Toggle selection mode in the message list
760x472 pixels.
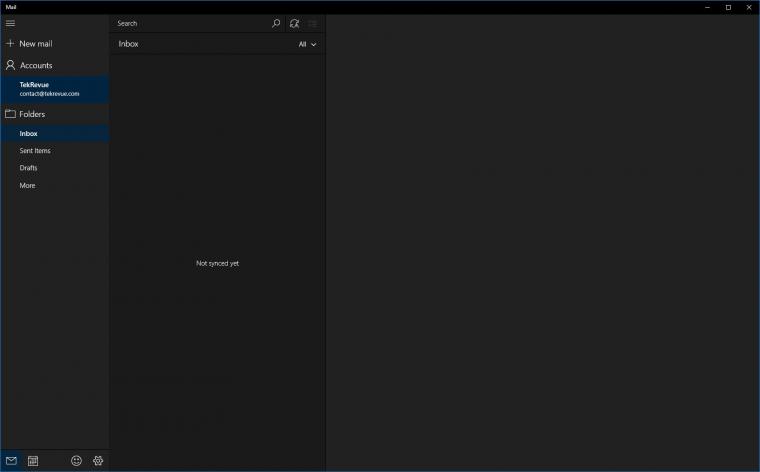coord(312,23)
